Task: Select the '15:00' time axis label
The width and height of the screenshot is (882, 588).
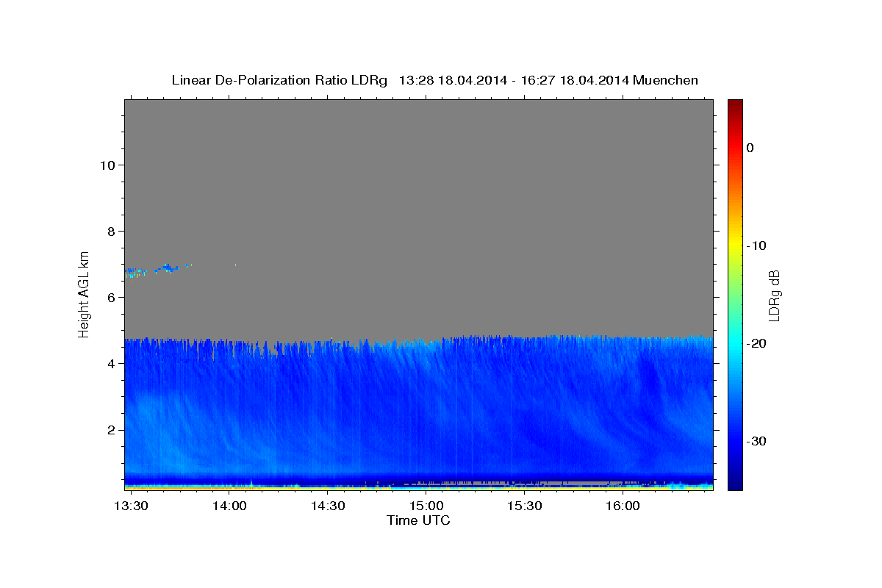Action: (426, 506)
